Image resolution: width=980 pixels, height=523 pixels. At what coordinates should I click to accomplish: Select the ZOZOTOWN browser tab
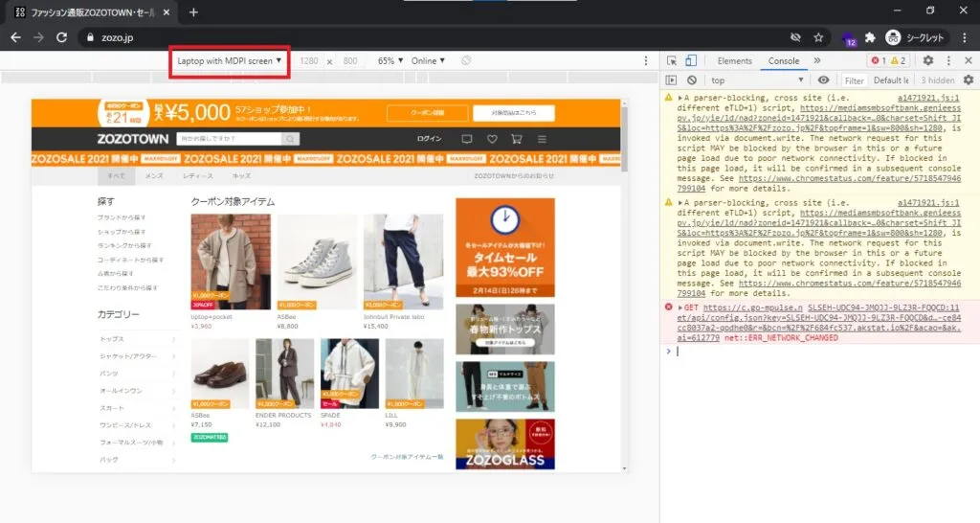(x=91, y=11)
